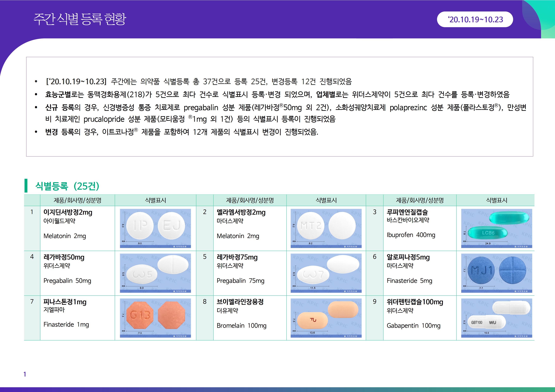Click the 레가바정50mg pill image
The height and width of the screenshot is (392, 555).
point(155,273)
